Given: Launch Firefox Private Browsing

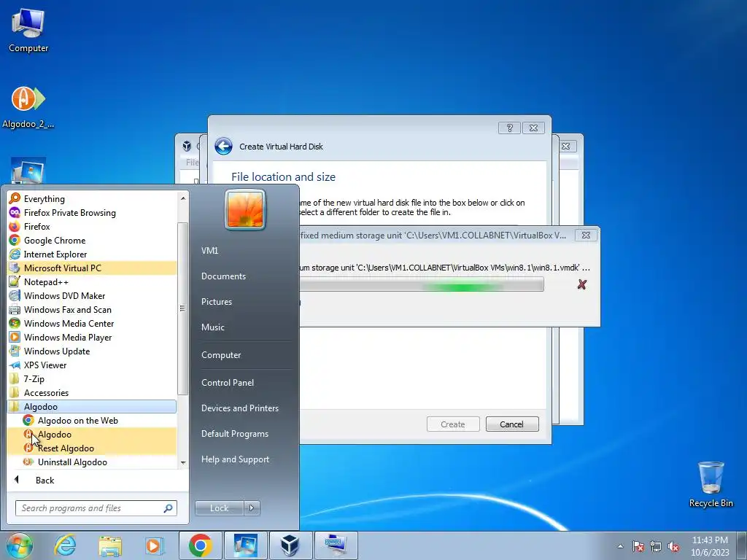Looking at the screenshot, I should coord(92,212).
